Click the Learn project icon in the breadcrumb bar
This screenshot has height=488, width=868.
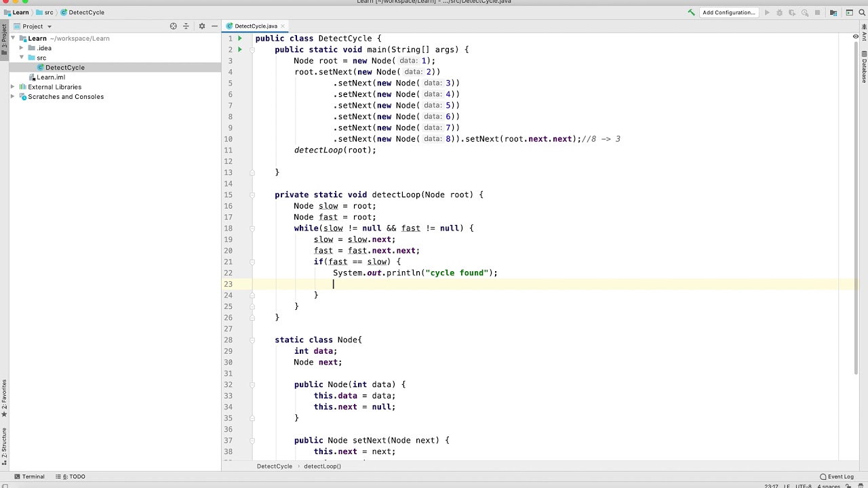[x=7, y=12]
